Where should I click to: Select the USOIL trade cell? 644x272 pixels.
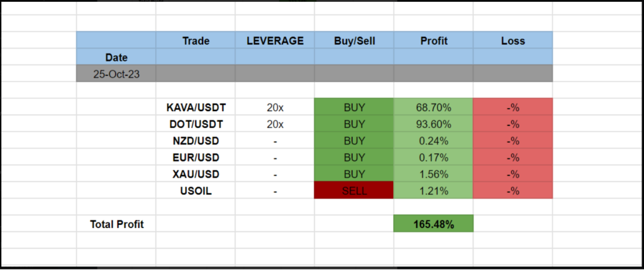[x=196, y=190]
